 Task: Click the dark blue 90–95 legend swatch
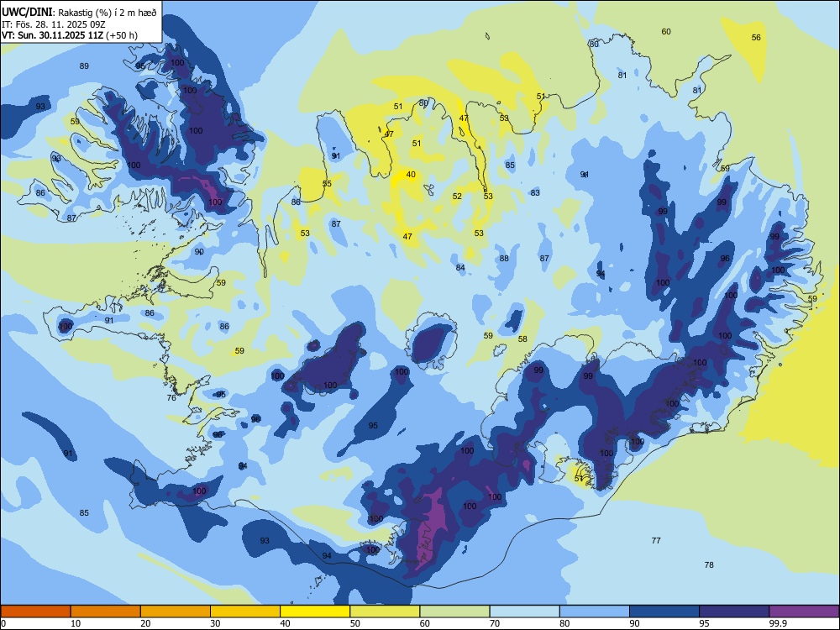click(x=664, y=612)
